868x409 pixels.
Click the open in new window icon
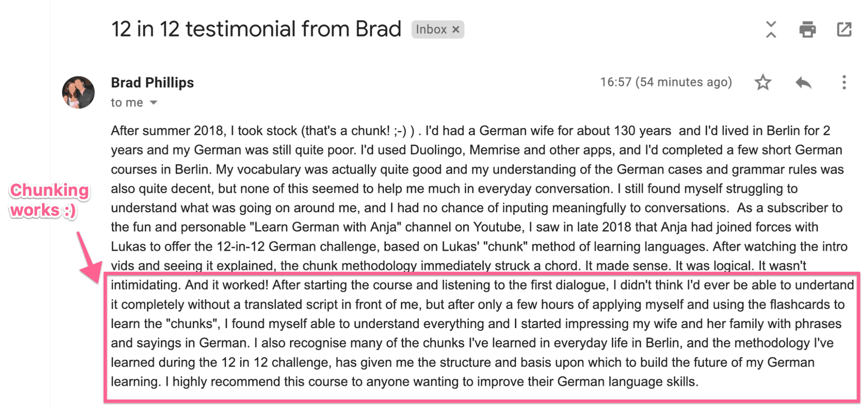[x=844, y=29]
